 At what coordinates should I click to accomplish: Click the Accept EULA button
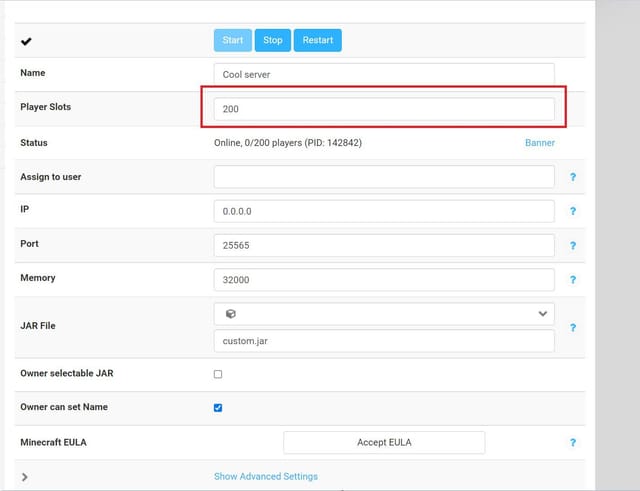(384, 442)
